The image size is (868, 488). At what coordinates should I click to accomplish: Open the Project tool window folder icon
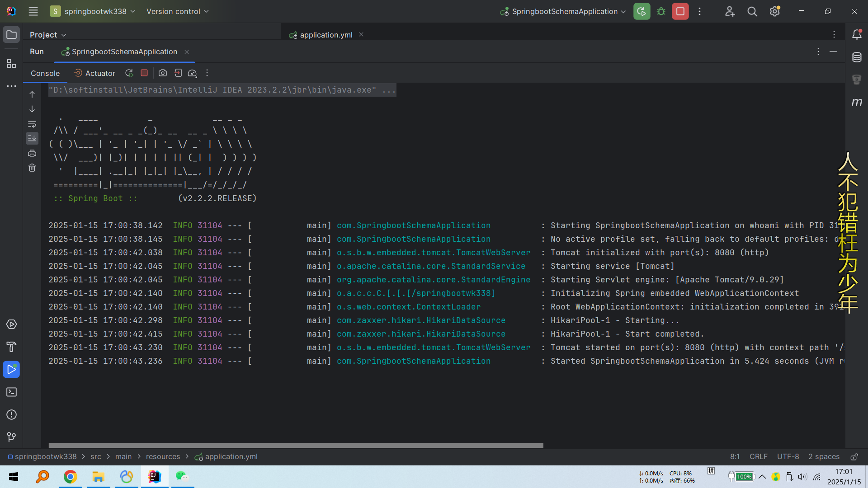(11, 35)
